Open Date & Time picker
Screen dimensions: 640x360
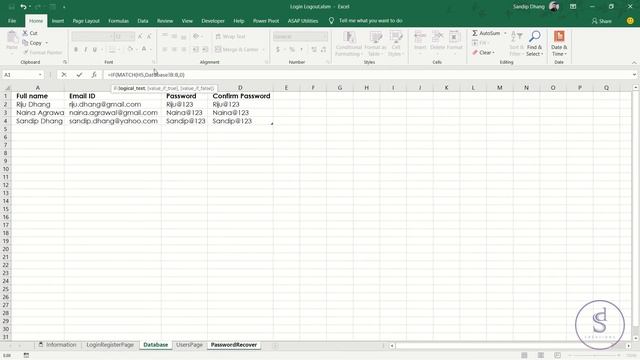559,43
